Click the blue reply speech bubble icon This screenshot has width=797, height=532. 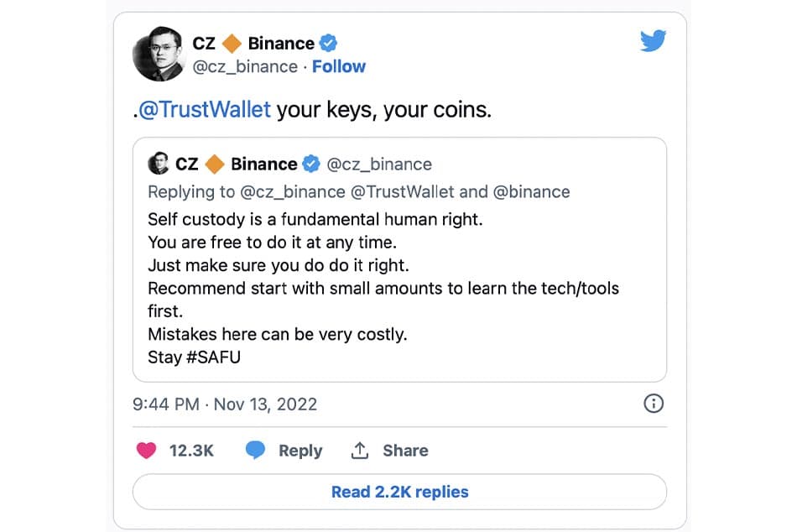[255, 450]
